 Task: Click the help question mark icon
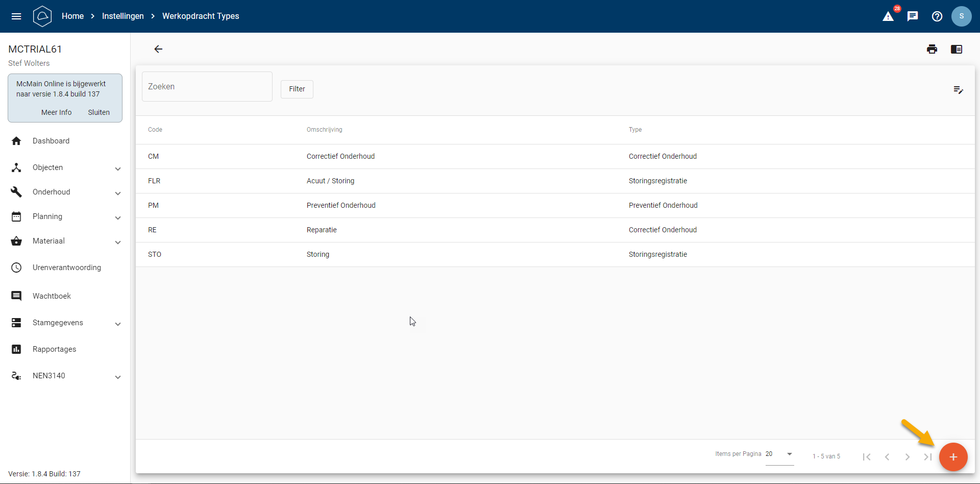937,16
